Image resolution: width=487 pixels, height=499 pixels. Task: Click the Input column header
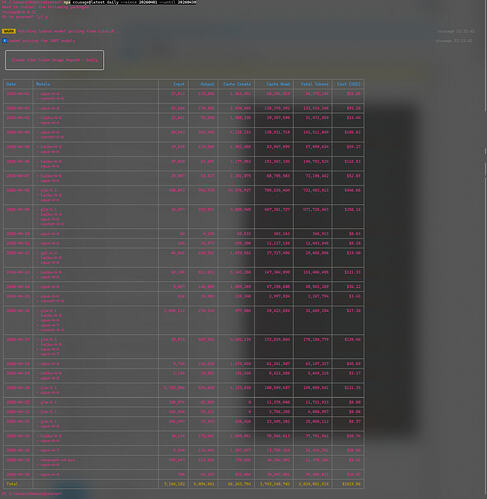pos(179,84)
